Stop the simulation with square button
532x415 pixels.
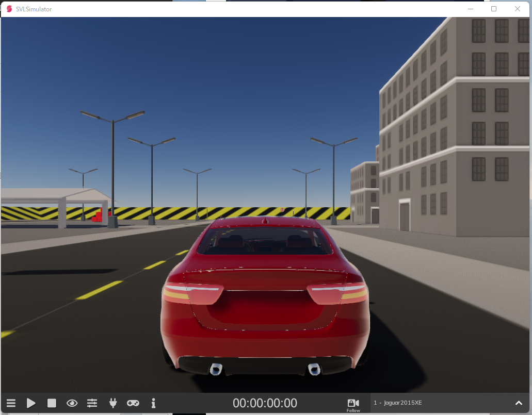pyautogui.click(x=52, y=403)
